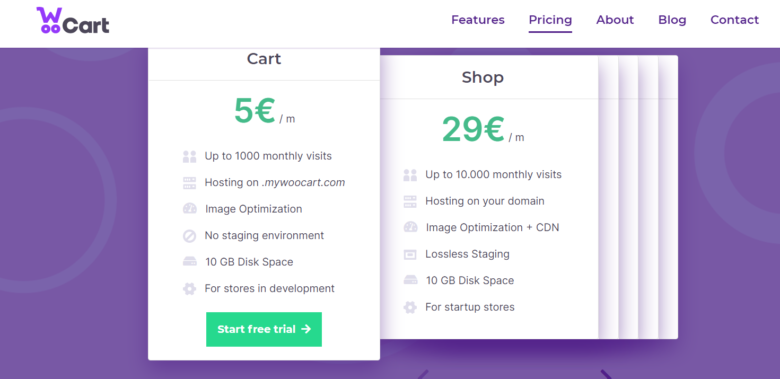Go to the About page
The width and height of the screenshot is (780, 379).
click(x=615, y=20)
